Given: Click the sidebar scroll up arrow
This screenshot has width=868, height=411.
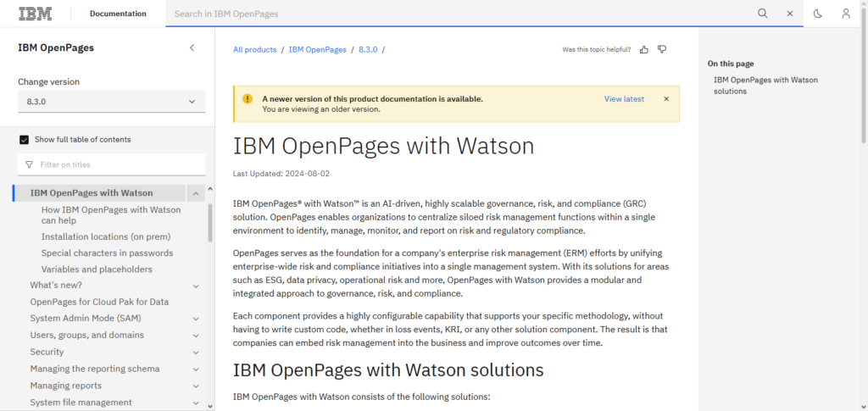Looking at the screenshot, I should (x=210, y=189).
